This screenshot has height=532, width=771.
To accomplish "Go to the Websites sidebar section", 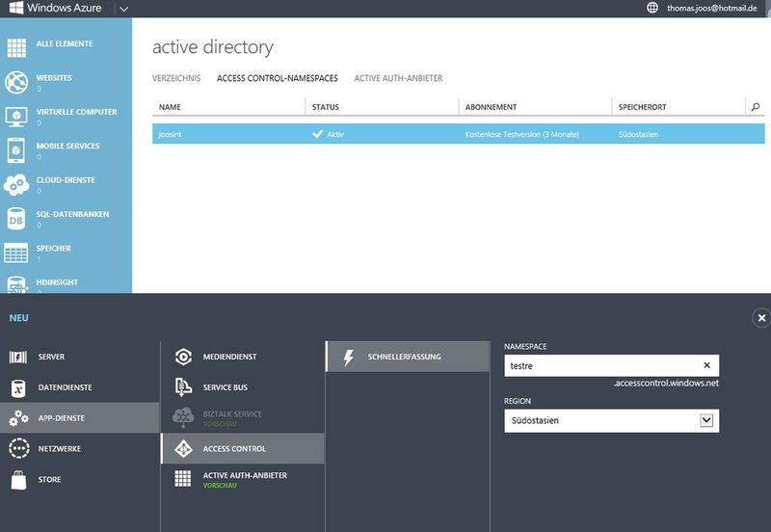I will tap(54, 78).
